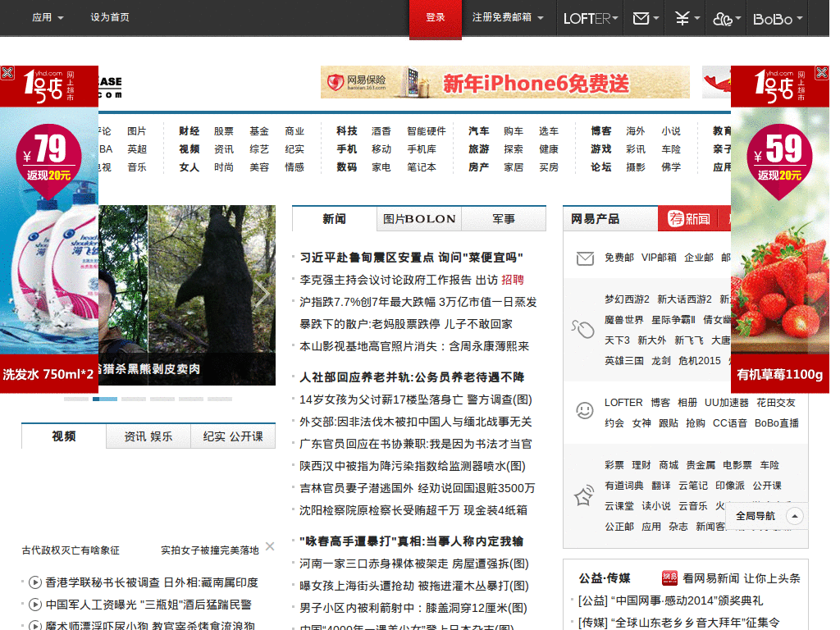
Task: Select the 视频 tab
Action: [64, 436]
